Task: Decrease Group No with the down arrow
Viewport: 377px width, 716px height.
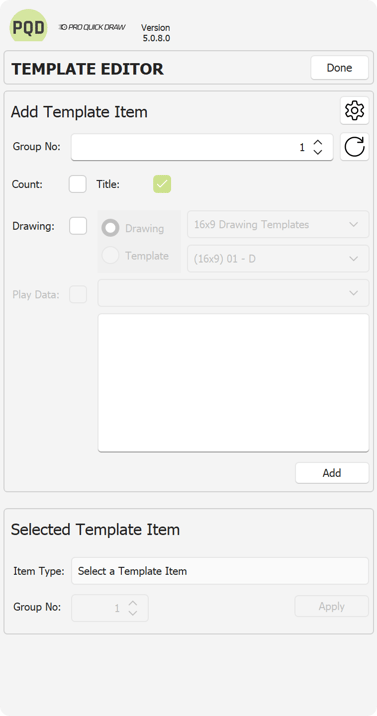Action: tap(318, 152)
